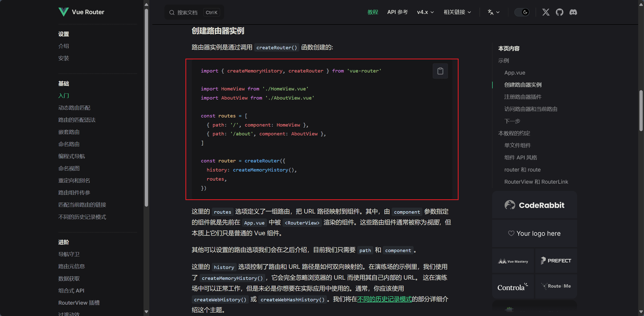This screenshot has width=644, height=316.
Task: Select the 教程 nav item
Action: point(373,12)
